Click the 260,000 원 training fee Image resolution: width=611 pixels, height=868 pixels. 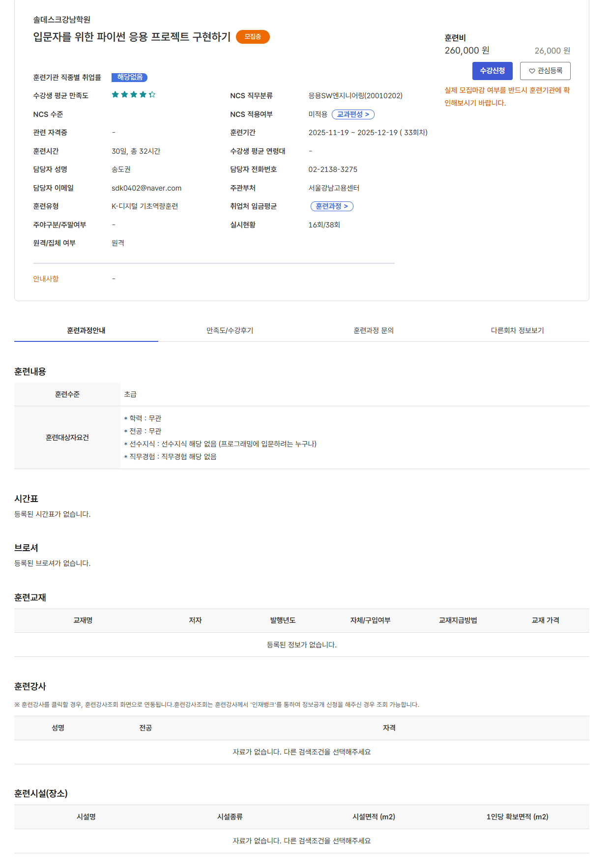point(466,51)
